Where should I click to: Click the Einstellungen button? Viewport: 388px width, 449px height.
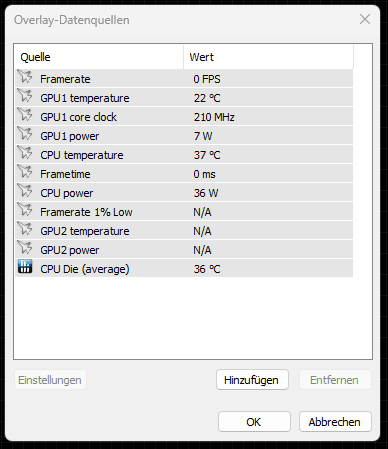tap(50, 380)
